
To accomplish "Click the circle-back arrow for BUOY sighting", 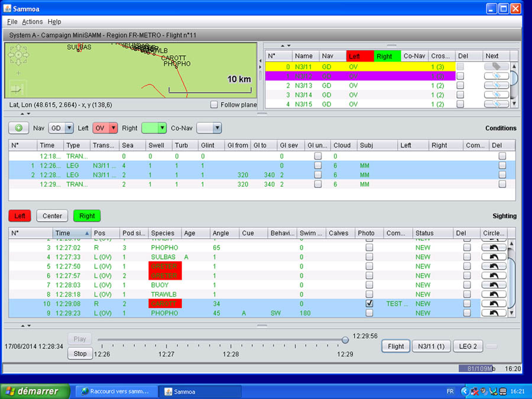I will coord(494,285).
